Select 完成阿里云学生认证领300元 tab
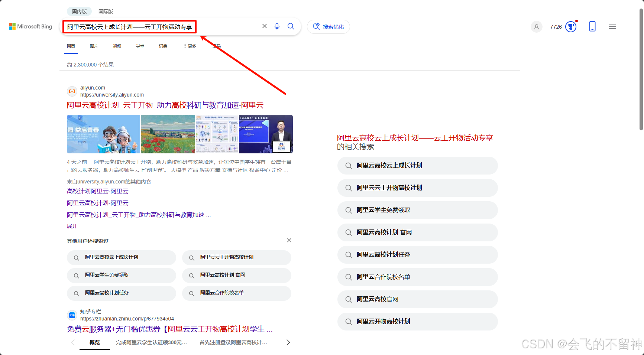644x355 pixels. [x=151, y=342]
